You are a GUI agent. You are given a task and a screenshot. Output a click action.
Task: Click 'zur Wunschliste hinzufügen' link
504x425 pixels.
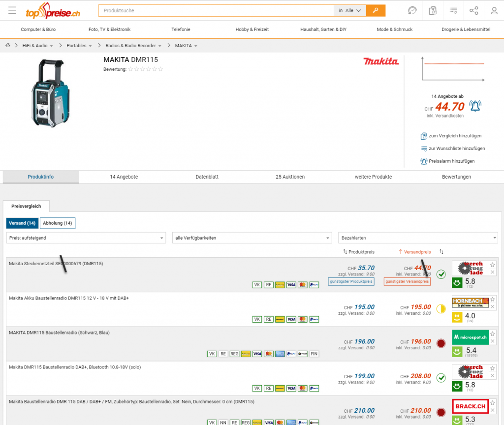456,149
